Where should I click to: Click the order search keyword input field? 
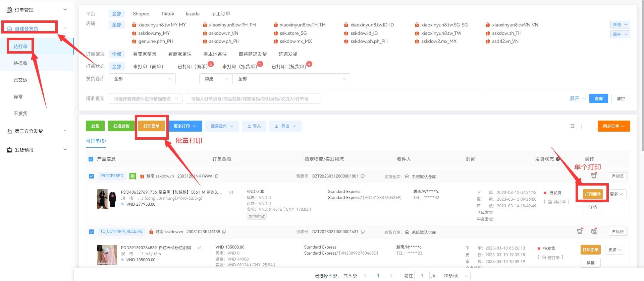click(x=253, y=98)
